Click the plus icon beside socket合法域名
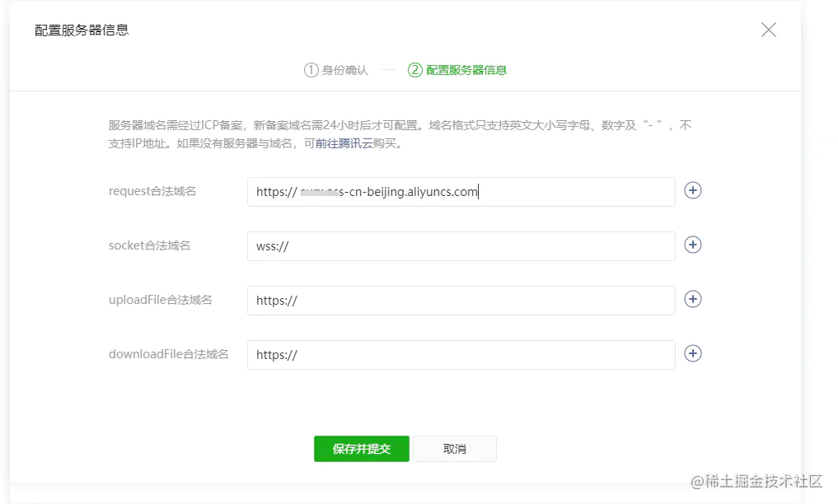The image size is (838, 504). pos(693,245)
